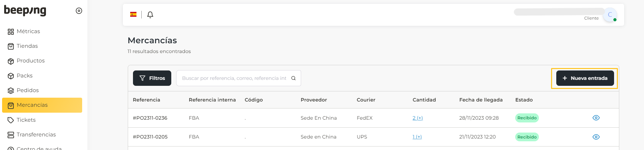The height and width of the screenshot is (150, 644).
Task: Expand quantity details for #PO2311-0205
Action: click(x=417, y=137)
